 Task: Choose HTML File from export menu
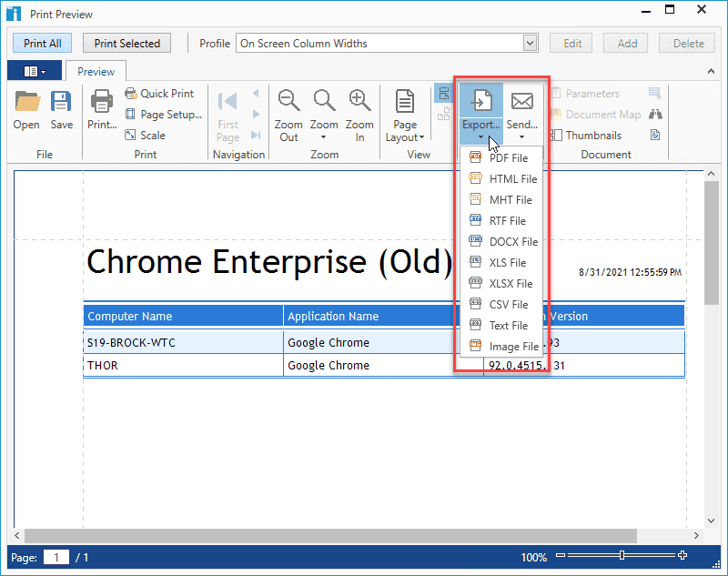pos(501,178)
